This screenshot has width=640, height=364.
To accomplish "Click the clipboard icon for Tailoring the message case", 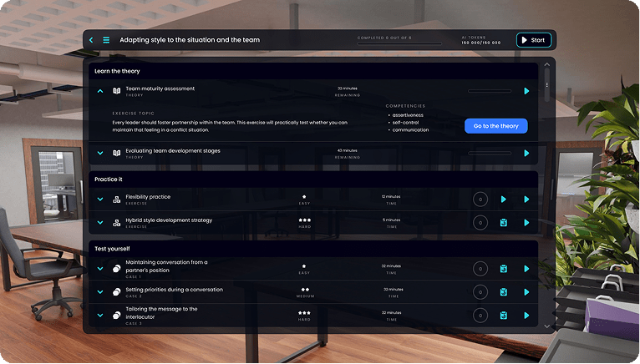I will point(503,316).
